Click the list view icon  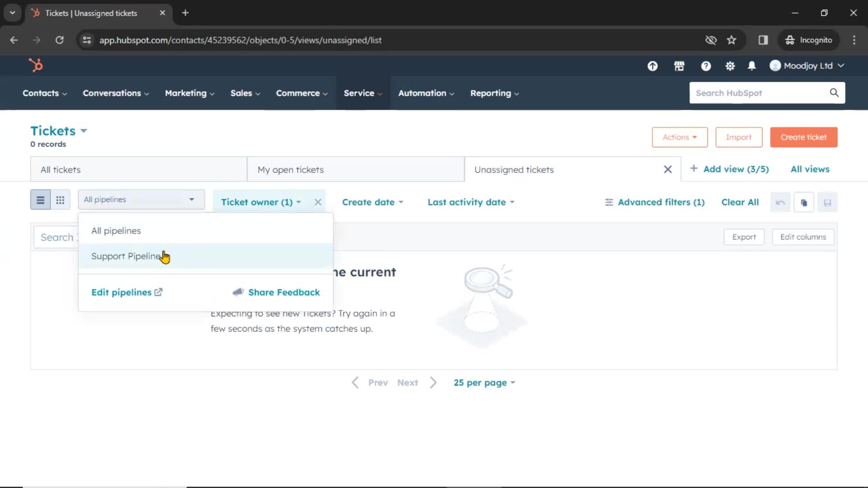tap(41, 200)
